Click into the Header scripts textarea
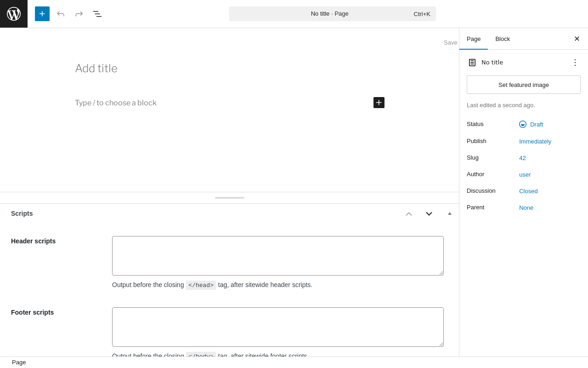The width and height of the screenshot is (588, 368). click(x=278, y=256)
